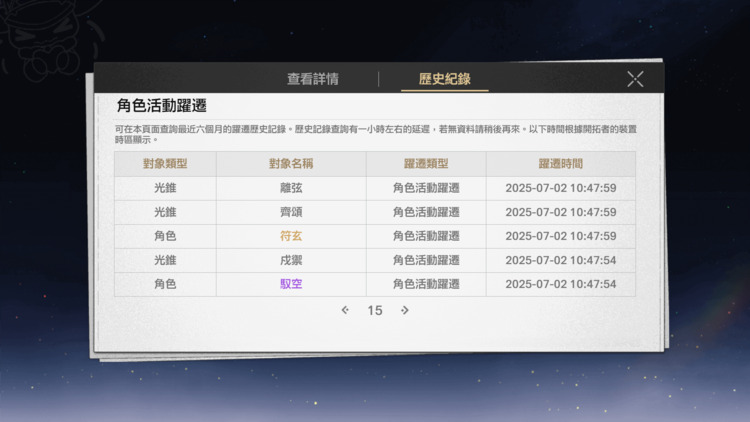Click 角色 type in the 馭空 row
Viewport: 750px width, 422px height.
coord(165,284)
